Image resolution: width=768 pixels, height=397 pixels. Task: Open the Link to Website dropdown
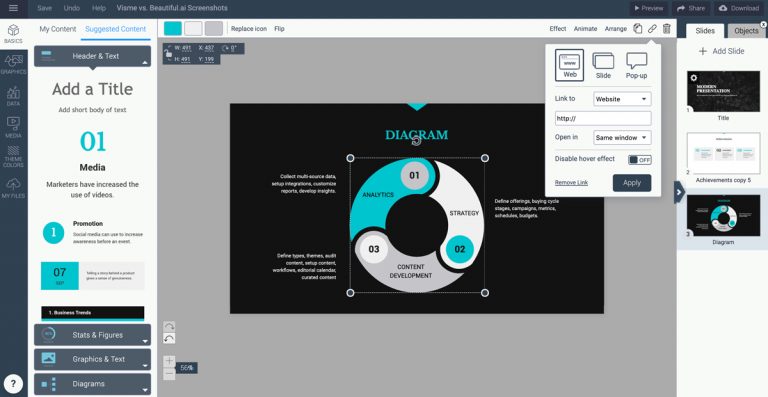coord(622,99)
